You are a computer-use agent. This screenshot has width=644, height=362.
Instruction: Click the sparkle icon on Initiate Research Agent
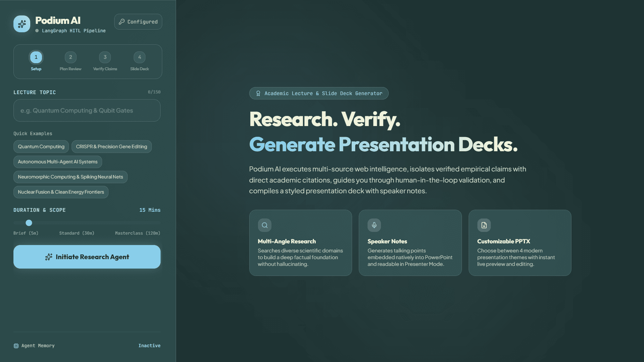pyautogui.click(x=49, y=257)
